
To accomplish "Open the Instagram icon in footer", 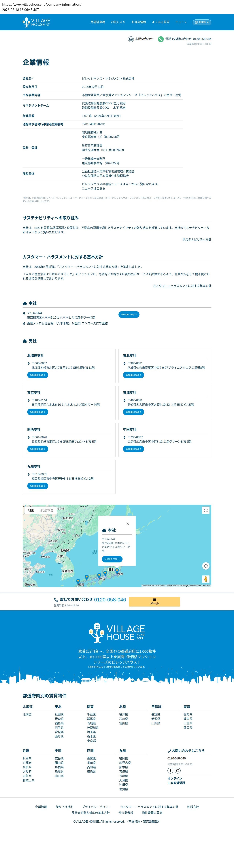I will [x=178, y=771].
